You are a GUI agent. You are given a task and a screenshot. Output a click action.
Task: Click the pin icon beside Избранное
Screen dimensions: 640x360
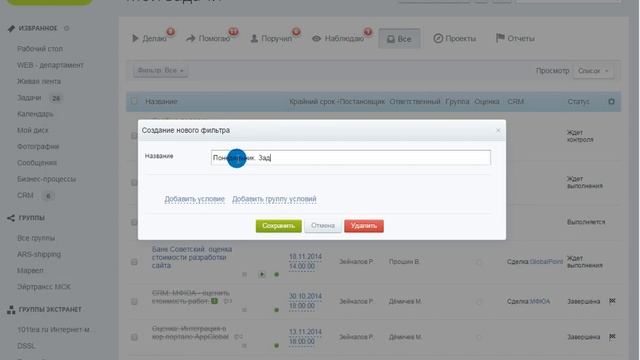pyautogui.click(x=11, y=28)
